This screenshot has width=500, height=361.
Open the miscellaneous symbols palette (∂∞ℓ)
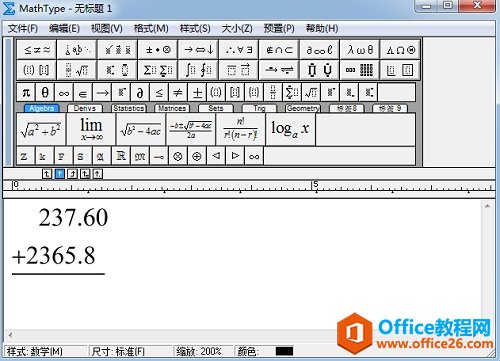(320, 50)
